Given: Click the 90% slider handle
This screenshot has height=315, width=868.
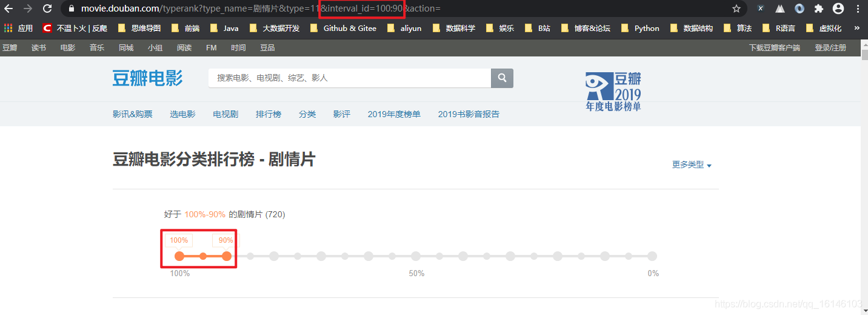Looking at the screenshot, I should click(227, 256).
